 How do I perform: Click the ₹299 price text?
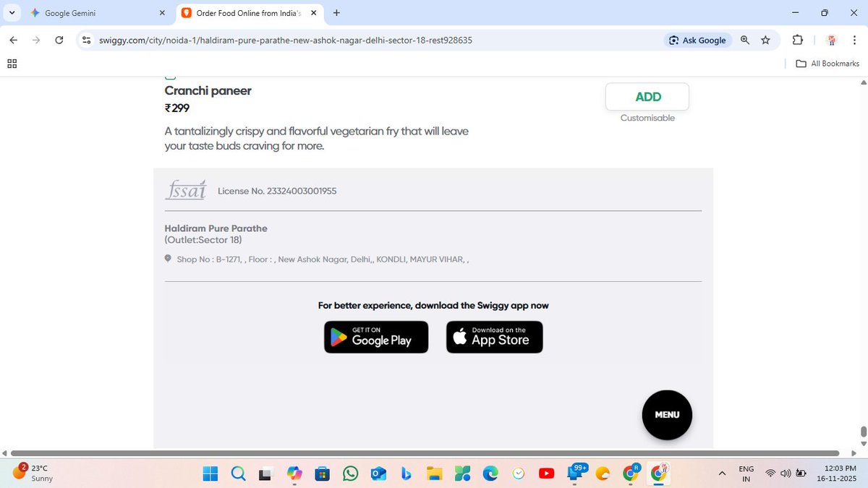coord(177,108)
